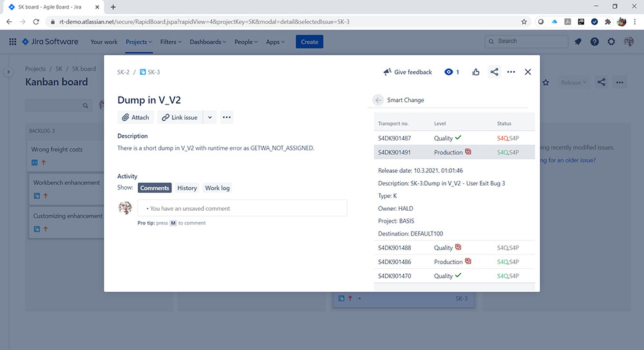644x350 pixels.
Task: Open a new browser tab
Action: click(113, 7)
